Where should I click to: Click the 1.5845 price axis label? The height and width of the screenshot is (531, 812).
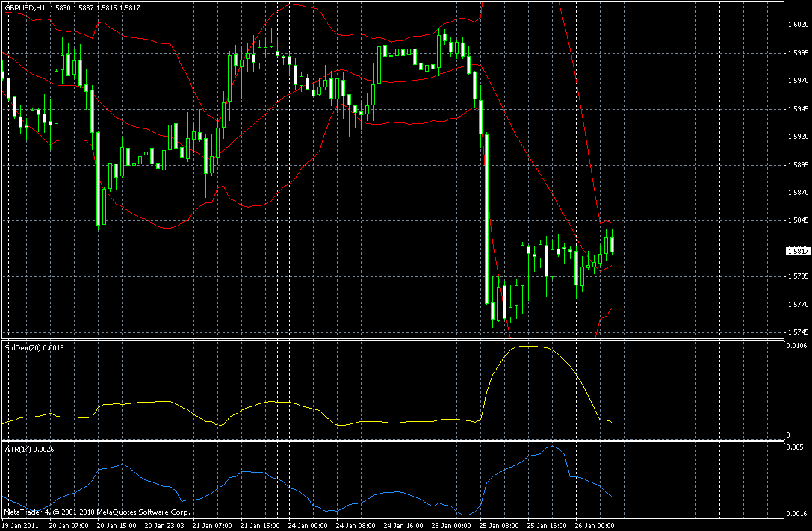[x=798, y=220]
